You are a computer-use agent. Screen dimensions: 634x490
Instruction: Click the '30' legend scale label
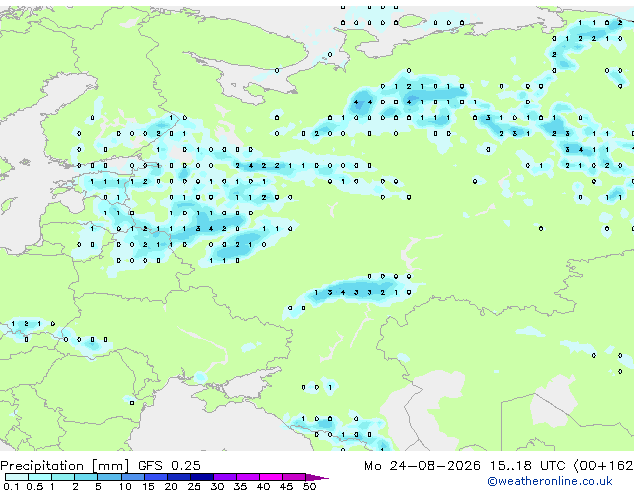(218, 486)
